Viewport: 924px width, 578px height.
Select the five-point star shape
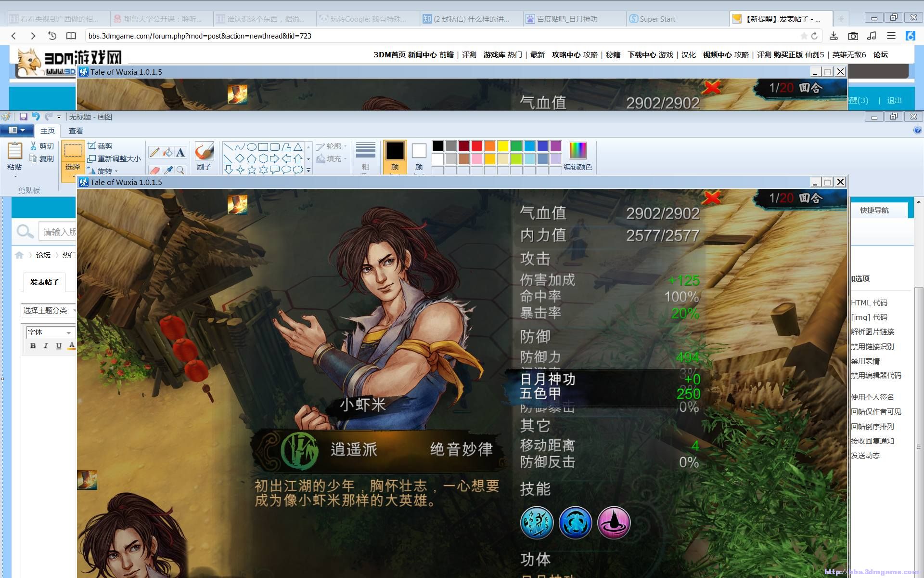252,170
